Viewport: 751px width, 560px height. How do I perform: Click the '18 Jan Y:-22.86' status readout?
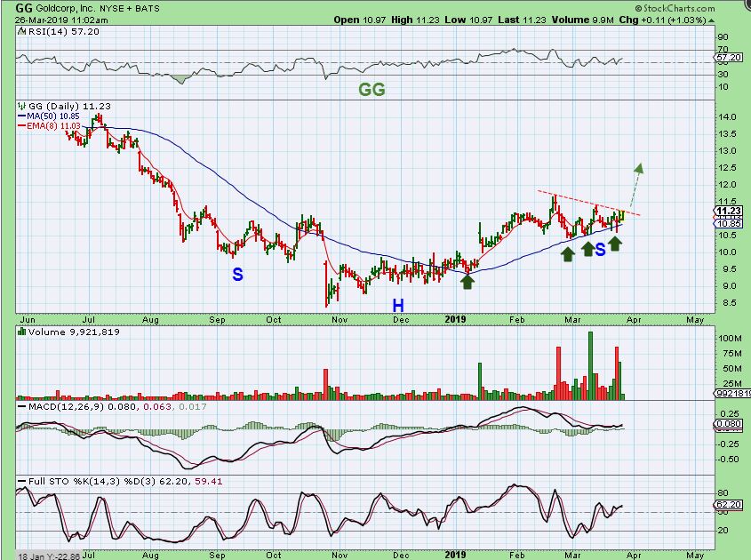coord(50,556)
